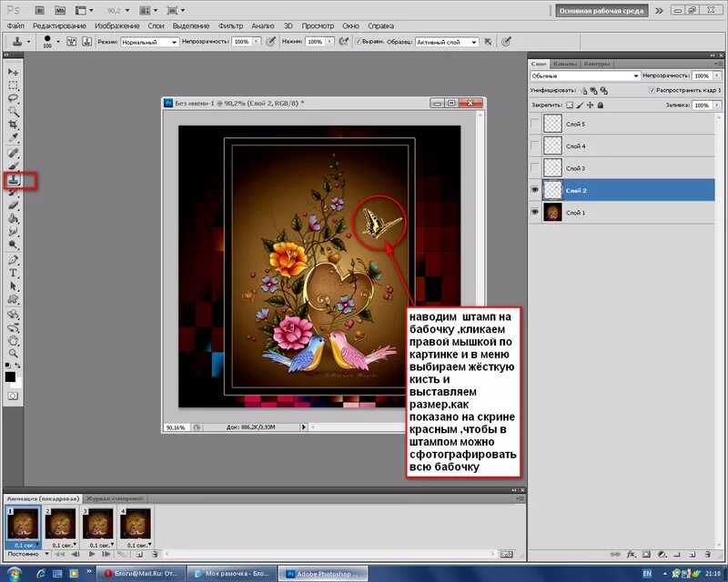Select the Path Selection arrow tool

coord(13,286)
